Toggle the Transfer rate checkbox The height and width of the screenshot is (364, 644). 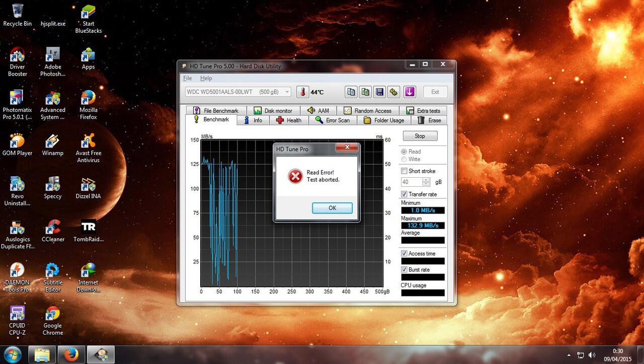pyautogui.click(x=404, y=194)
